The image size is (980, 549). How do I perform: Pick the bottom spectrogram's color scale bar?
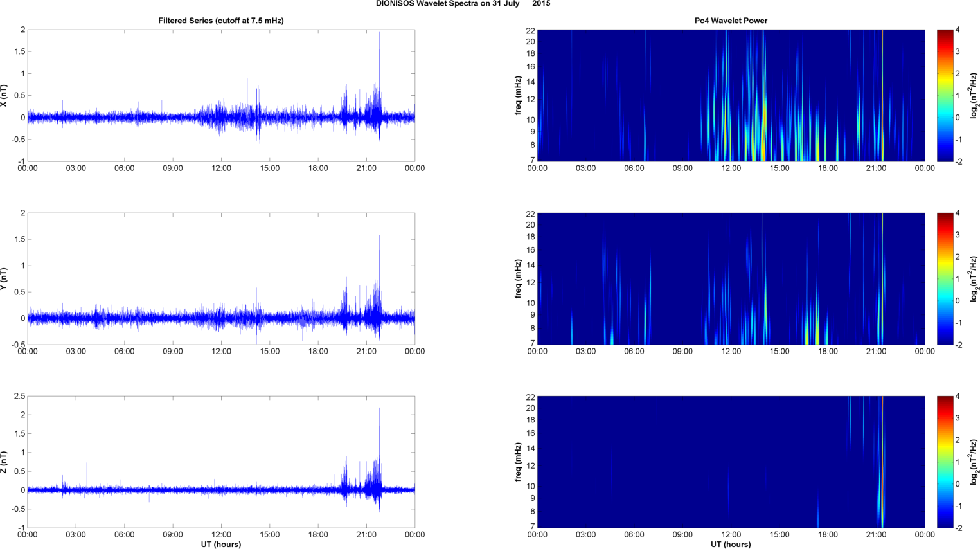click(x=945, y=462)
